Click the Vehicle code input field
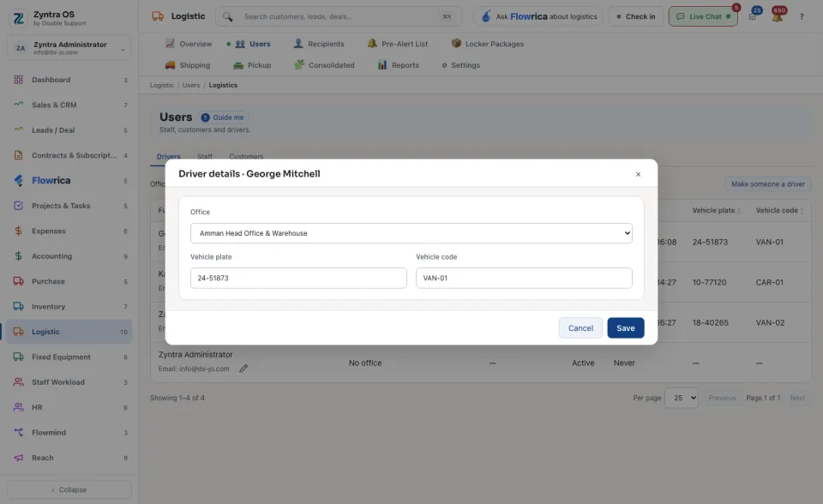823x504 pixels. [524, 279]
